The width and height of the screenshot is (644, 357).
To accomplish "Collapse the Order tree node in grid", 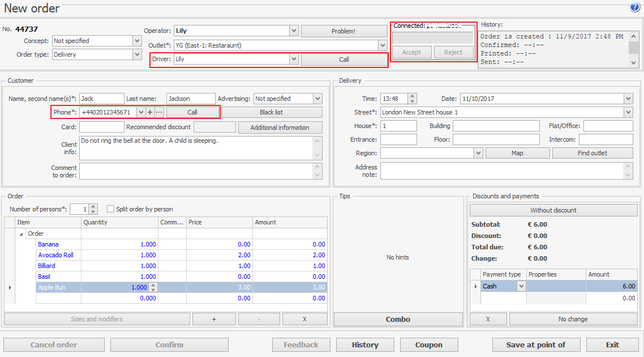I will click(22, 233).
